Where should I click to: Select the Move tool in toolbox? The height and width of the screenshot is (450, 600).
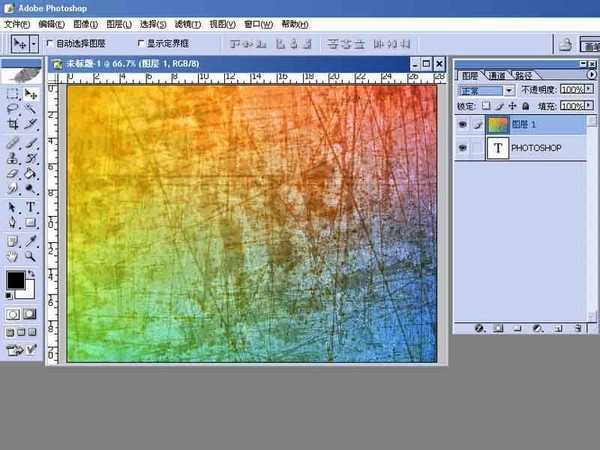(x=30, y=93)
